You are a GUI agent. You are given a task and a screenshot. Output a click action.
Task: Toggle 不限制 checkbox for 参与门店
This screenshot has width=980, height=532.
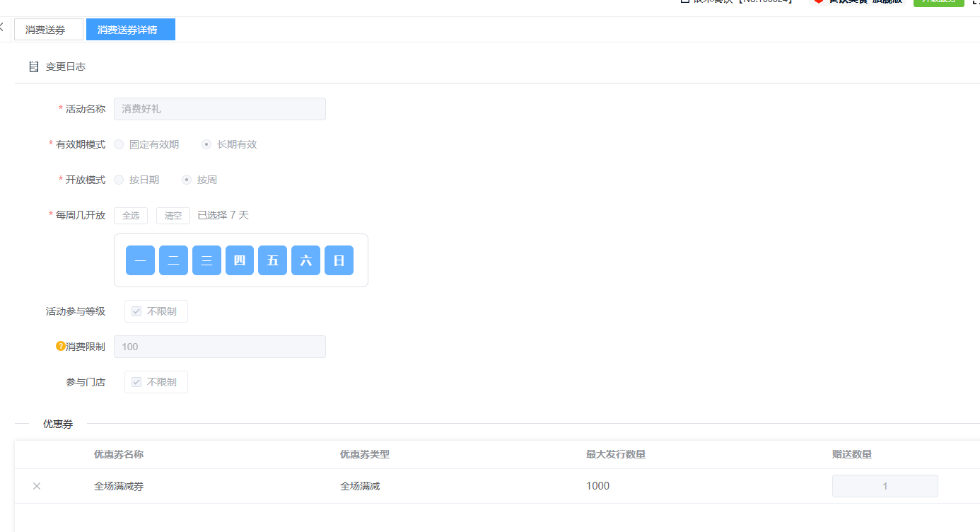pyautogui.click(x=137, y=382)
